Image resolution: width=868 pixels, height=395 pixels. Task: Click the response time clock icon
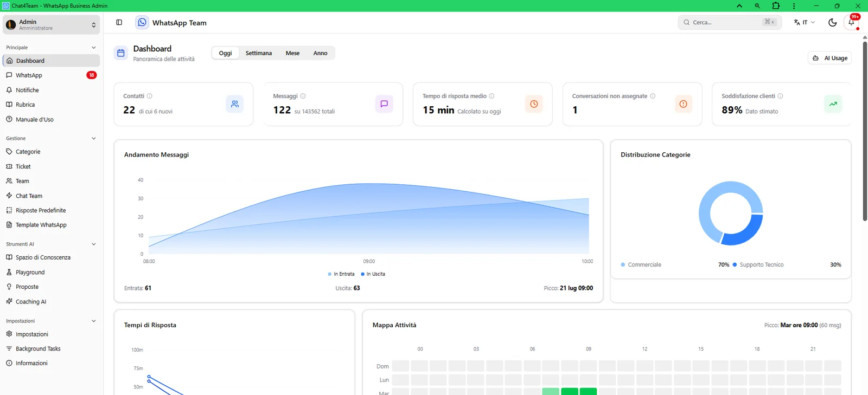[534, 104]
